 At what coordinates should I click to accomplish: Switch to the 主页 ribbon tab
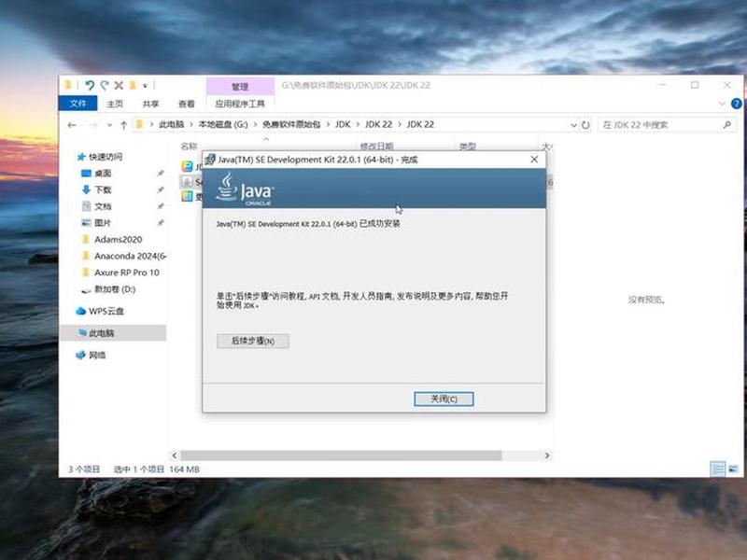[x=114, y=104]
